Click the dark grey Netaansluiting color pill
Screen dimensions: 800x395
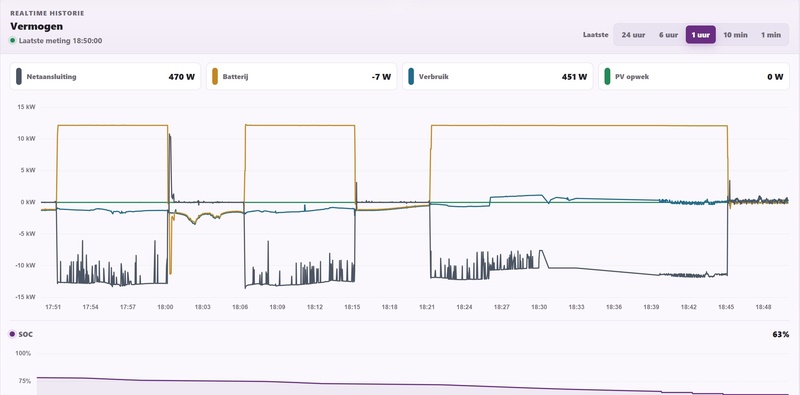click(x=19, y=77)
